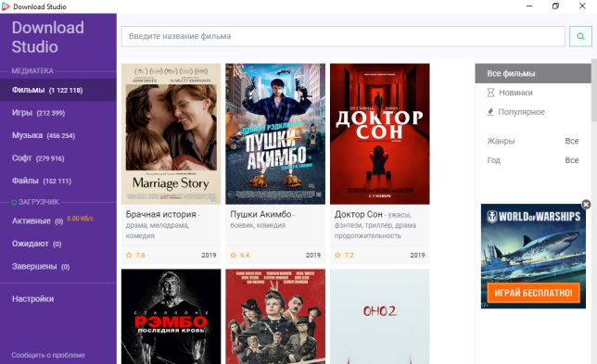This screenshot has width=597, height=364.
Task: Click the Брачная история title text
Action: tap(160, 215)
